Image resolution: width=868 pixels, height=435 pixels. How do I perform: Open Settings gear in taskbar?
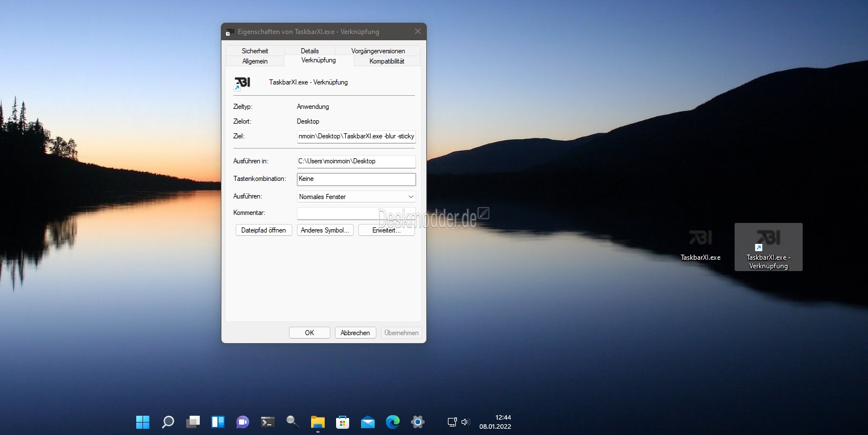[418, 422]
